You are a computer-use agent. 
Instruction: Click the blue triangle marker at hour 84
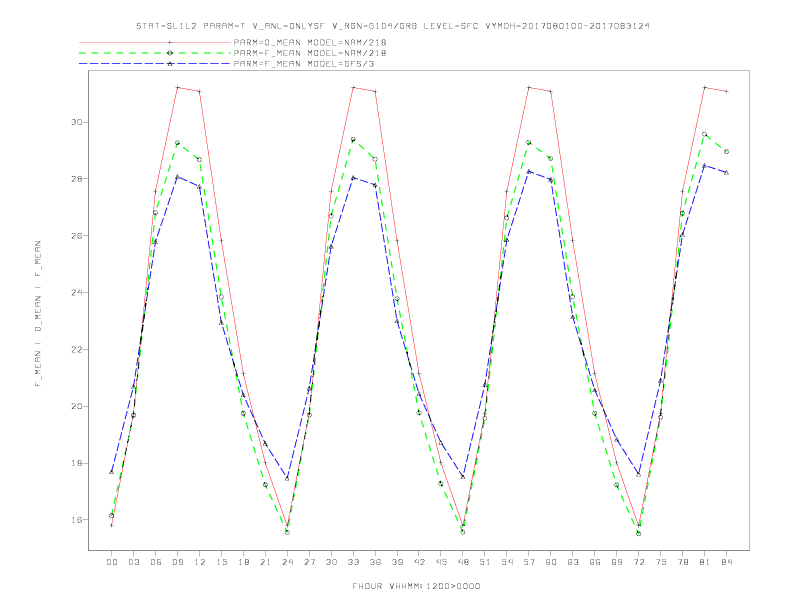coord(727,172)
